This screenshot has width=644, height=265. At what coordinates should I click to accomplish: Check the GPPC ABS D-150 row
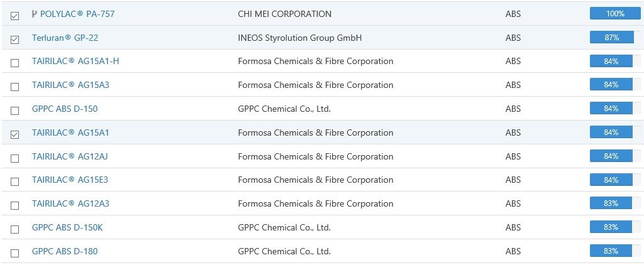point(15,111)
